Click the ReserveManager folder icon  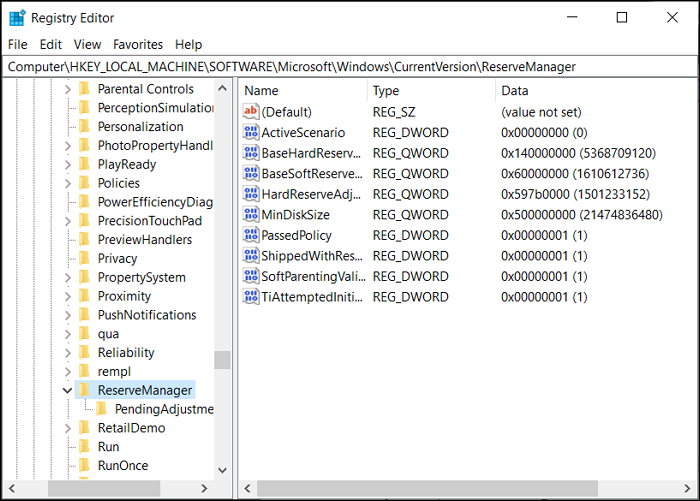[x=85, y=390]
